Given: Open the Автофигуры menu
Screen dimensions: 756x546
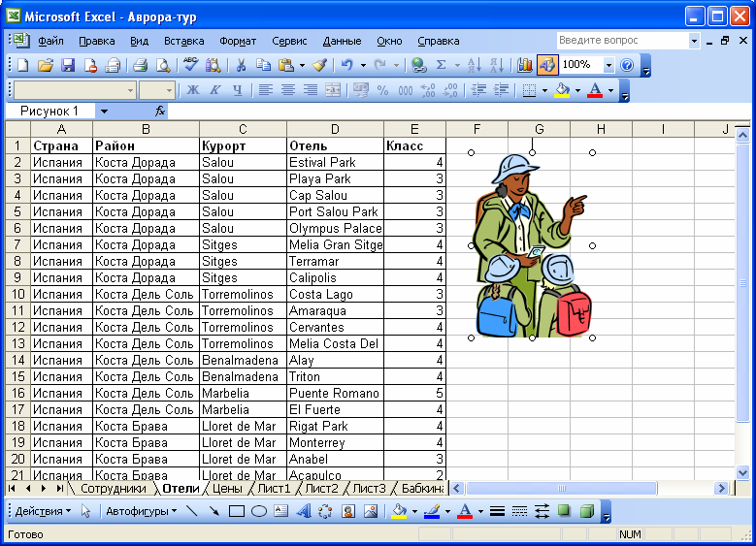Looking at the screenshot, I should 142,511.
